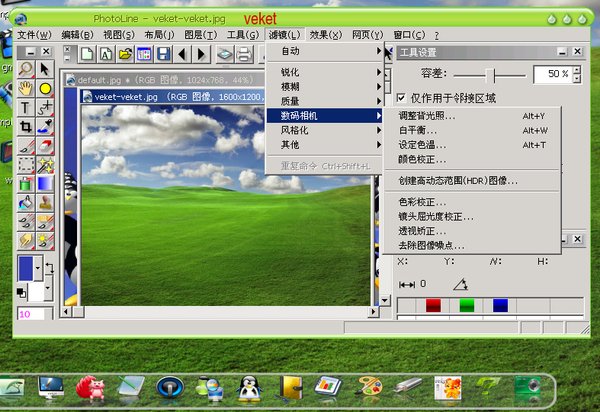This screenshot has width=600, height=412.
Task: Select the magnifier zoom tool
Action: 26,69
